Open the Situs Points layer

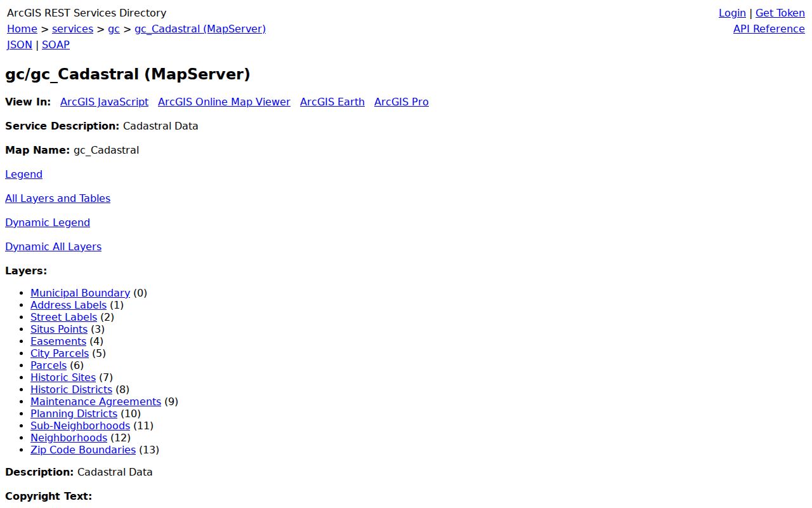coord(59,329)
